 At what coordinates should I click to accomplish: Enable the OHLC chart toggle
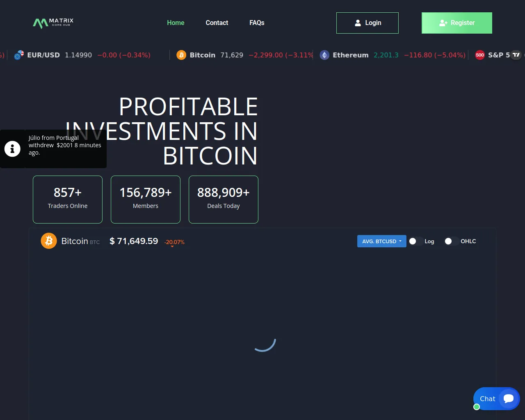452,241
